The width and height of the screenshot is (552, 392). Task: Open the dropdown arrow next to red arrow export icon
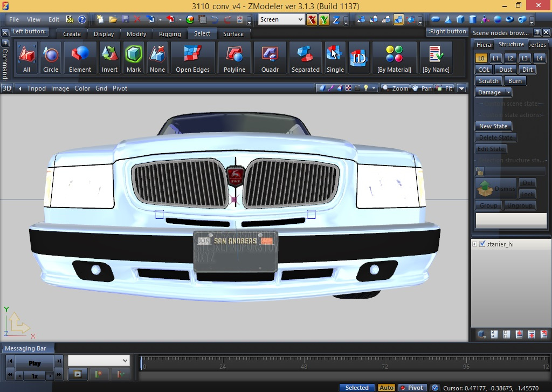(180, 19)
